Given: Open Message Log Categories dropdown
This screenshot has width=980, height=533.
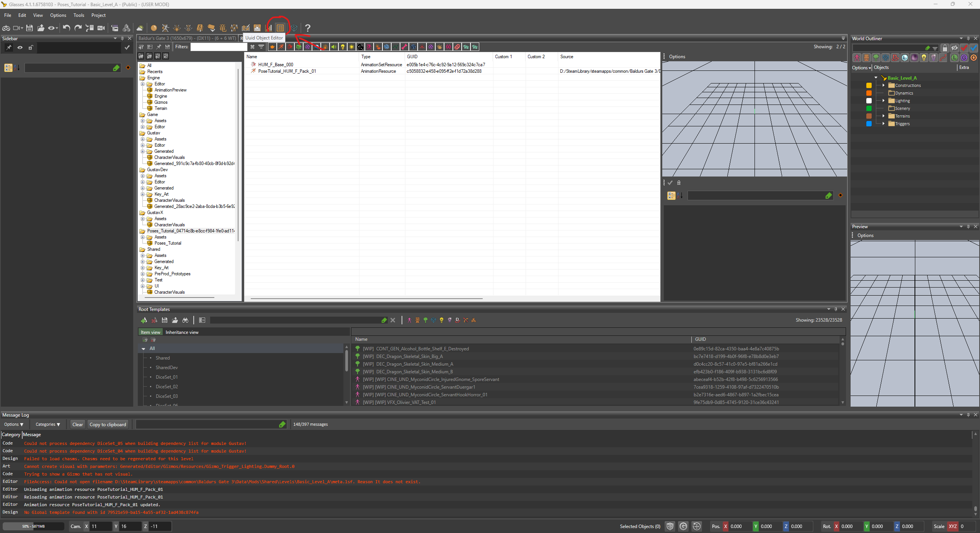Looking at the screenshot, I should [x=48, y=424].
